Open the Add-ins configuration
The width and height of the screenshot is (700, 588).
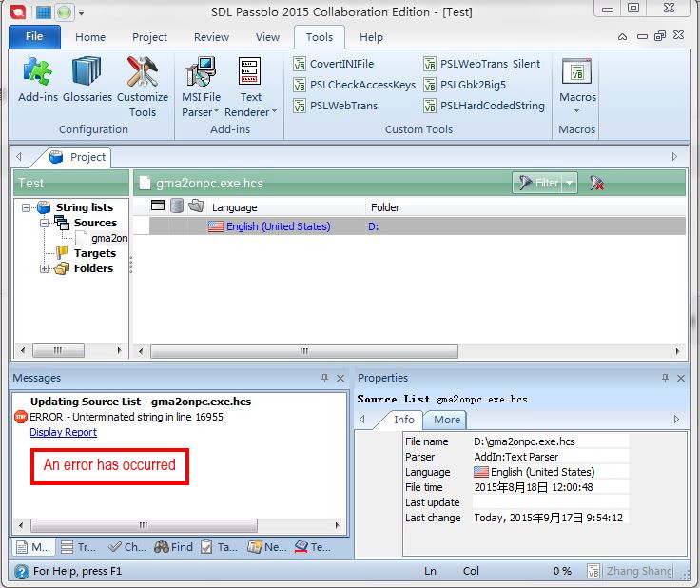click(38, 81)
